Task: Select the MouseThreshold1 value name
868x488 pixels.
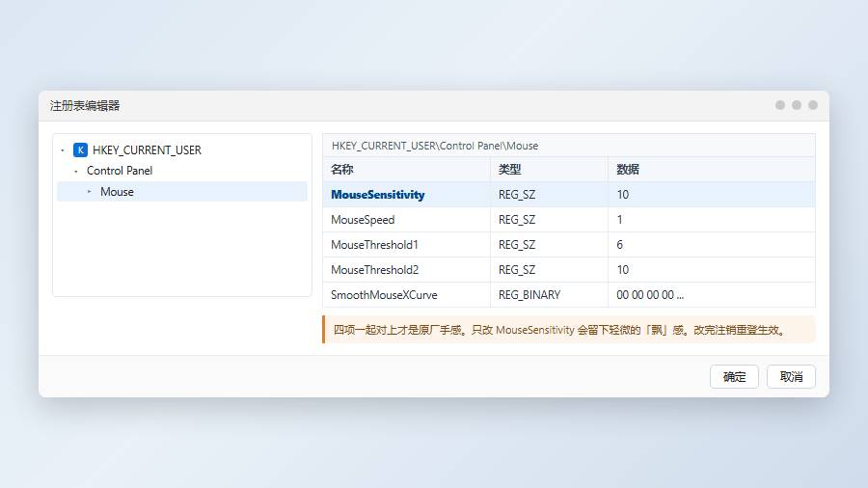Action: 374,245
